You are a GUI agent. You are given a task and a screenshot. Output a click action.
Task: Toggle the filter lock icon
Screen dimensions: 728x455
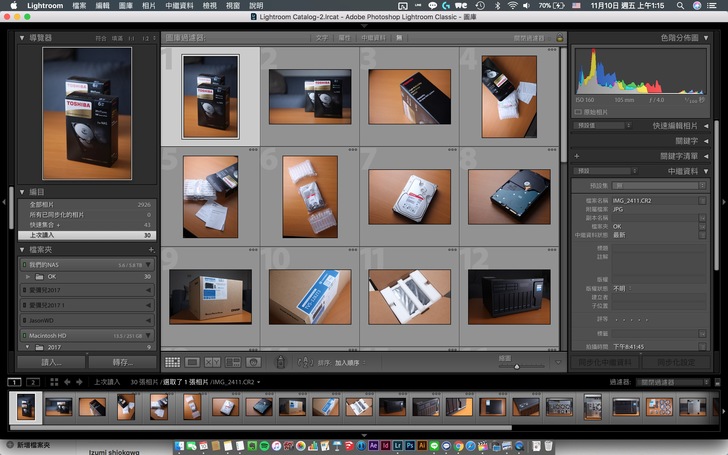click(x=560, y=37)
